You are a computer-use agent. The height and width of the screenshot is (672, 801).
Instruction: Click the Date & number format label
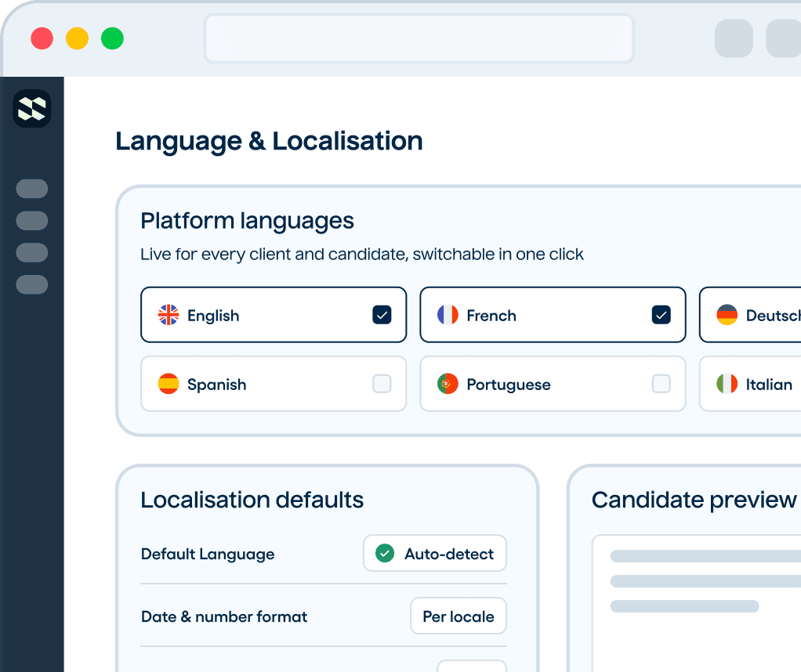[223, 616]
